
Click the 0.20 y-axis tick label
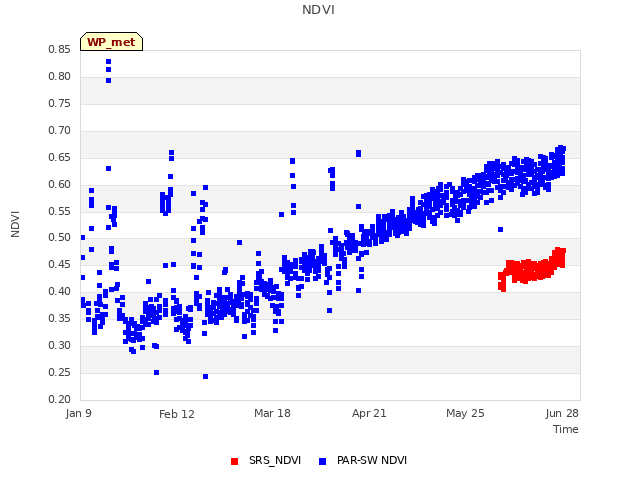(60, 399)
